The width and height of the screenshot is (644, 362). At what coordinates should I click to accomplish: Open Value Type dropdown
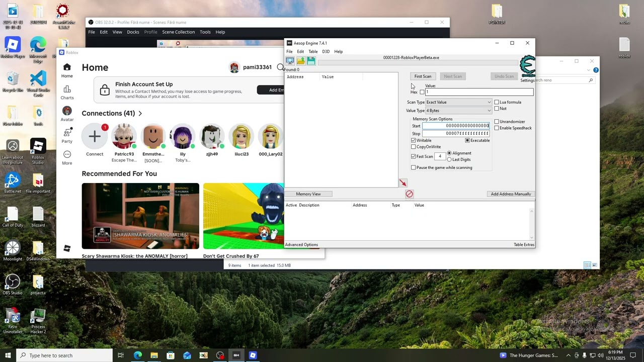click(x=458, y=111)
